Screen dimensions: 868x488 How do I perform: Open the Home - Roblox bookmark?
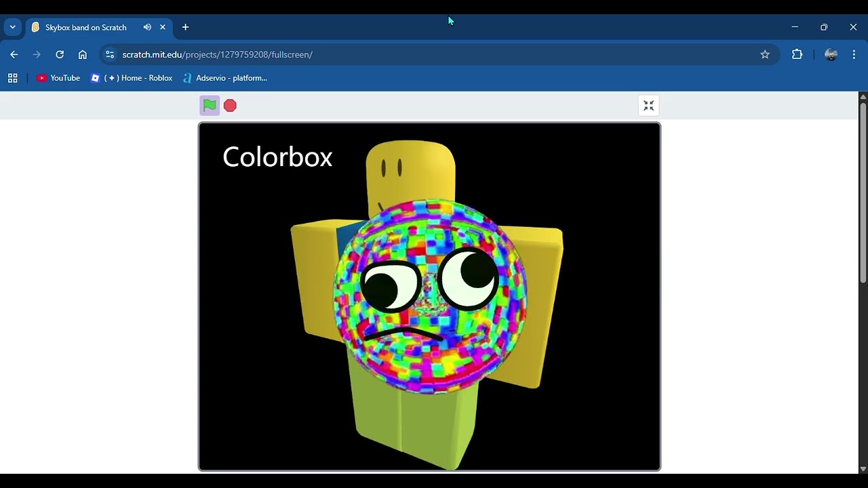[x=132, y=78]
